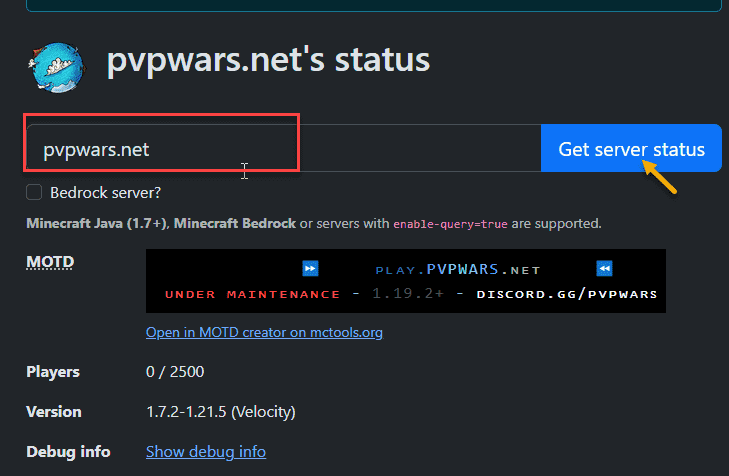
Task: Click version value 1.7.2-1.21.5 (Velocity)
Action: click(221, 412)
